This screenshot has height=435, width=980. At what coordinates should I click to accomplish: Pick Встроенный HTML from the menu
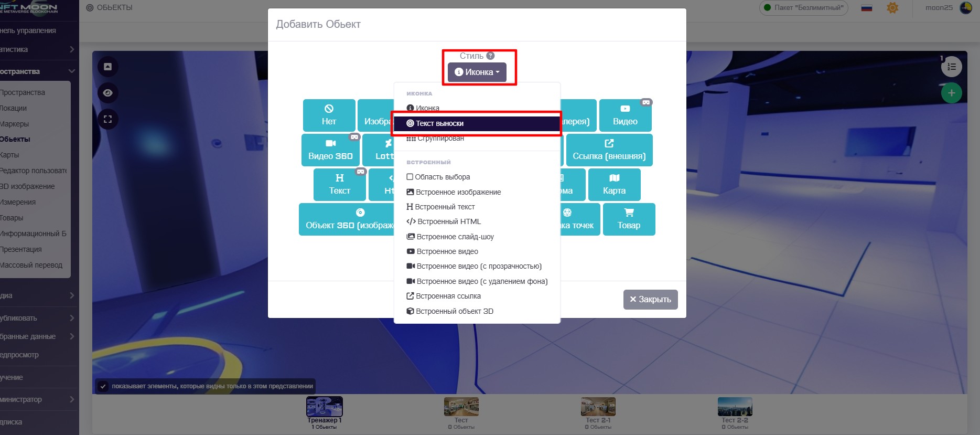point(477,221)
